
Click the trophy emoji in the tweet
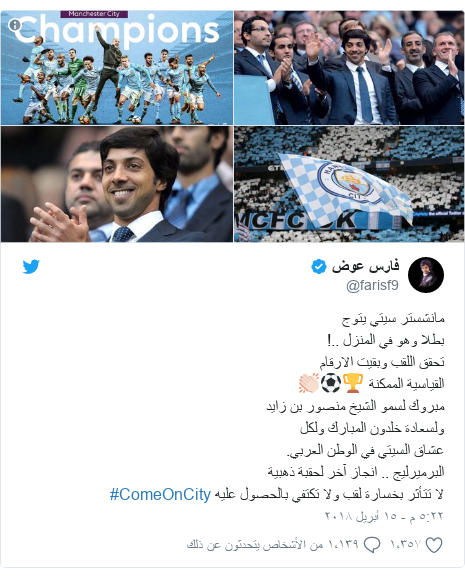click(353, 383)
